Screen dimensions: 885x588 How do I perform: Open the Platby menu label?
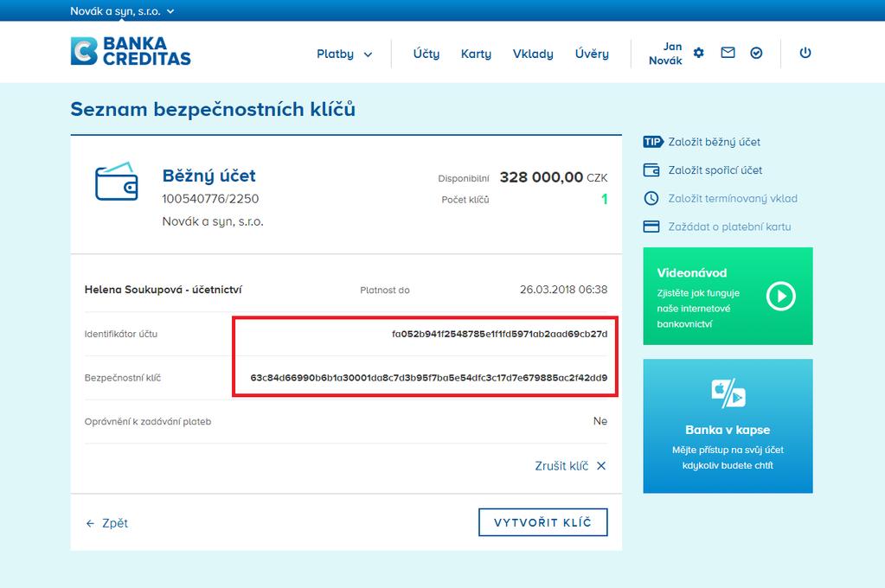tap(336, 54)
